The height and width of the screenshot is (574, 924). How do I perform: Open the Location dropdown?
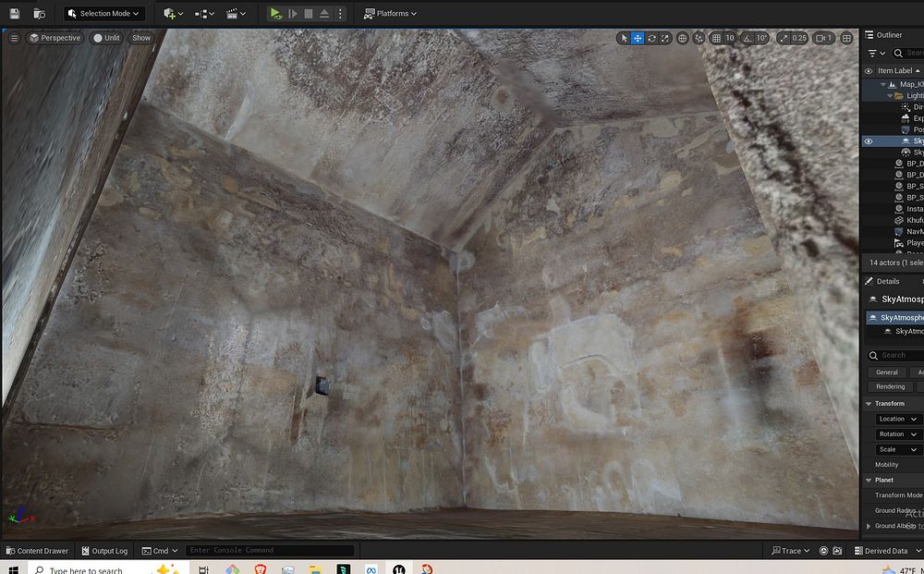pyautogui.click(x=898, y=419)
